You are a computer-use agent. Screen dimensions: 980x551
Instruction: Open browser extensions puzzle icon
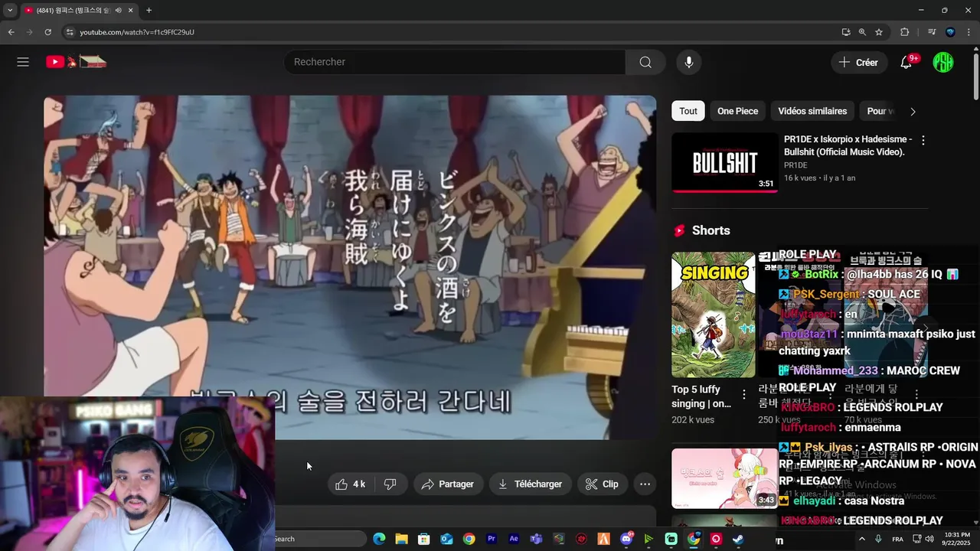904,32
